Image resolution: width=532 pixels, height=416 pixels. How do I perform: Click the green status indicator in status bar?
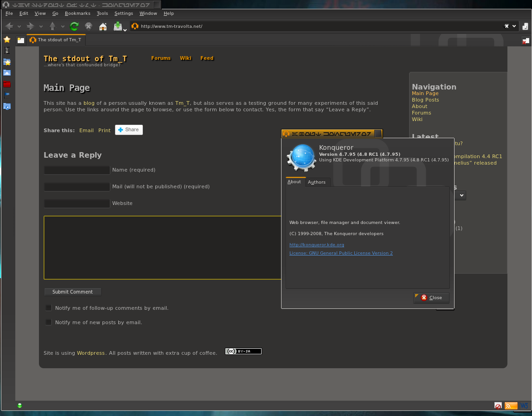click(19, 405)
